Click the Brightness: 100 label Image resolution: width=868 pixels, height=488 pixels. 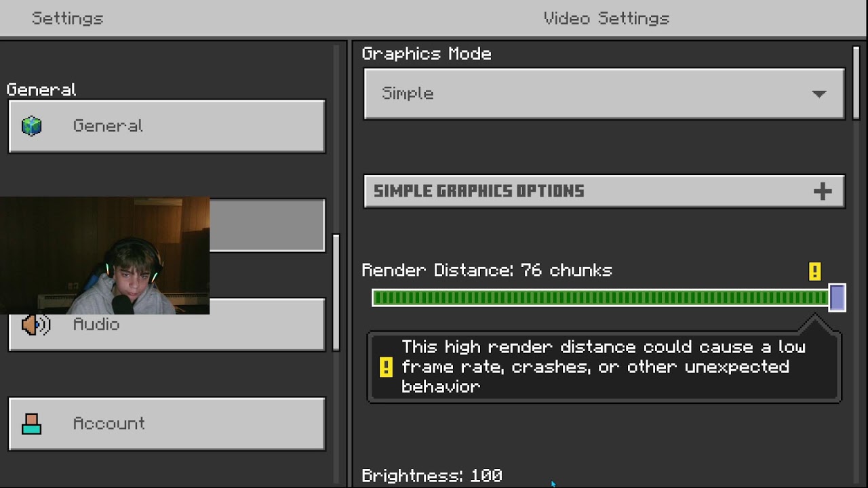pos(432,475)
